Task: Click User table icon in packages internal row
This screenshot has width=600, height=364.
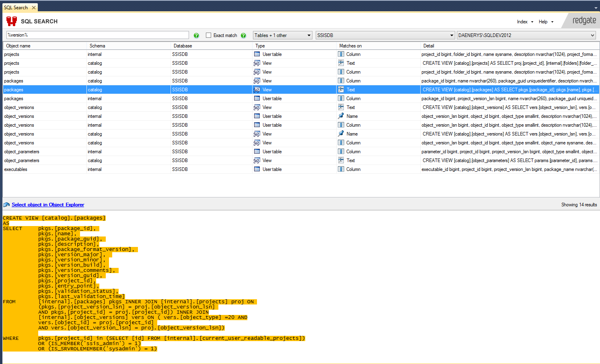Action: pos(257,99)
